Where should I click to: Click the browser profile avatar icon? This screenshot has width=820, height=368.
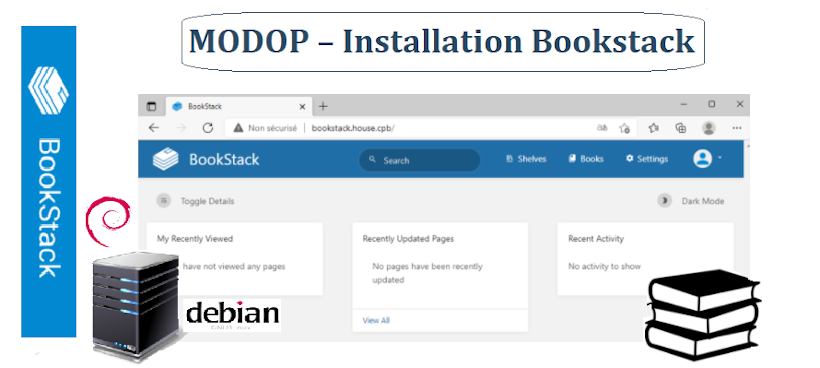click(709, 128)
